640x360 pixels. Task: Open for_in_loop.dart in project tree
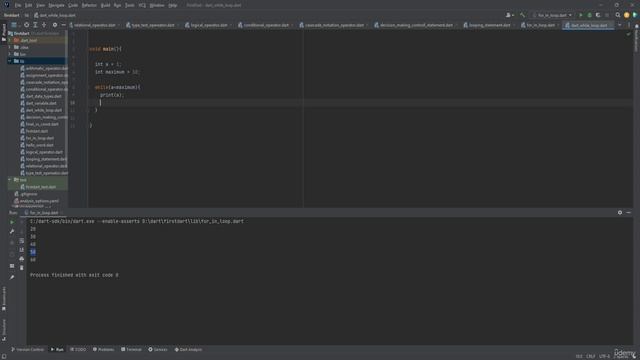(40, 138)
